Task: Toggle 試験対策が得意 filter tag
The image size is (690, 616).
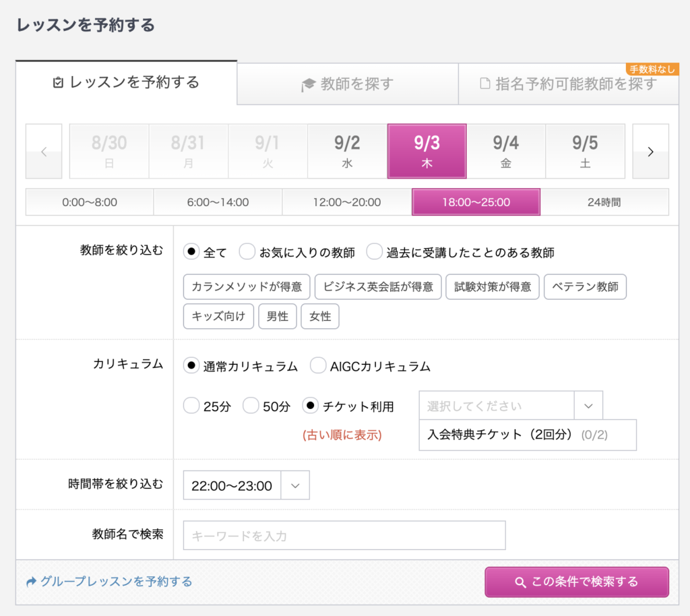Action: (x=493, y=287)
